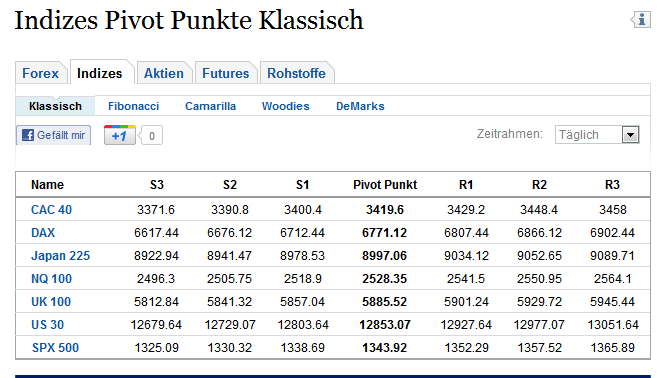
Task: Open the Japan 225 index link
Action: click(61, 256)
